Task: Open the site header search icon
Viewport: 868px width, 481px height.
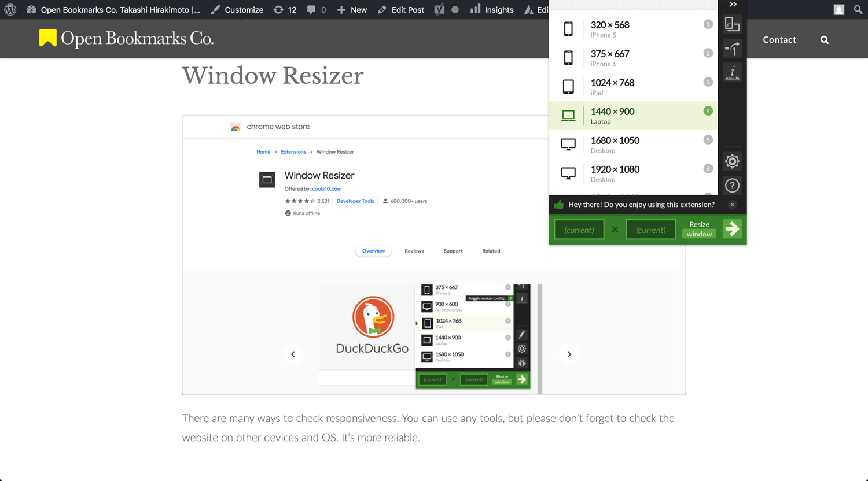Action: pyautogui.click(x=825, y=40)
